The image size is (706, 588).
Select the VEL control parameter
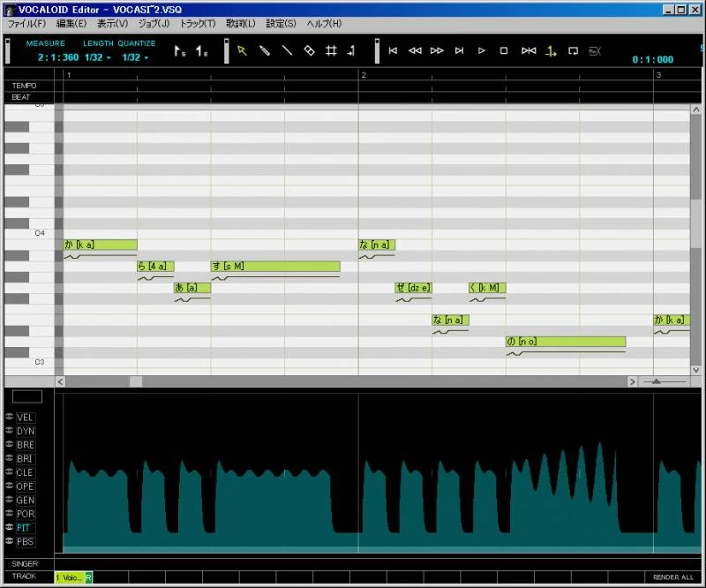pyautogui.click(x=25, y=418)
